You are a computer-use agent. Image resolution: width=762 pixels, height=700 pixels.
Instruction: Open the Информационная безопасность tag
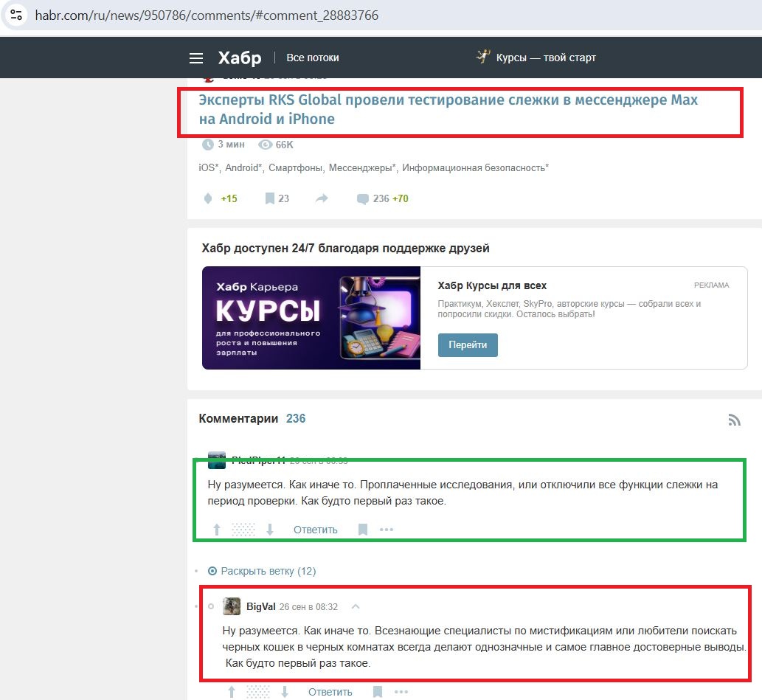(x=474, y=167)
